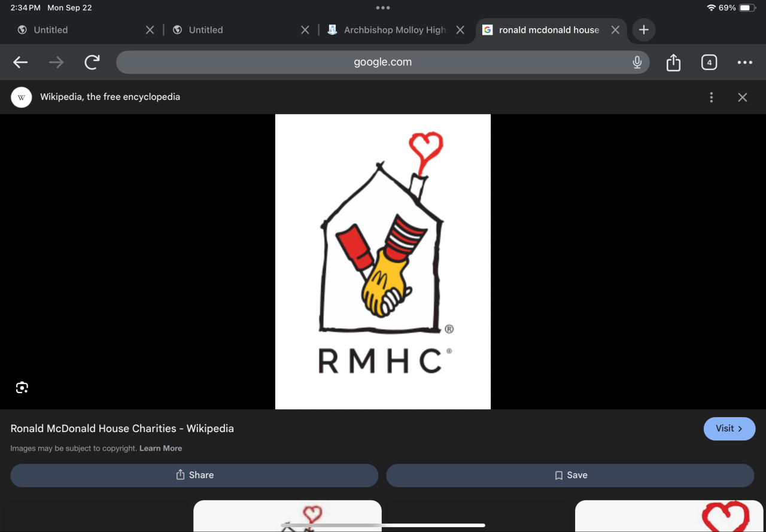This screenshot has height=532, width=766.
Task: Go back to the previous page
Action: [20, 62]
